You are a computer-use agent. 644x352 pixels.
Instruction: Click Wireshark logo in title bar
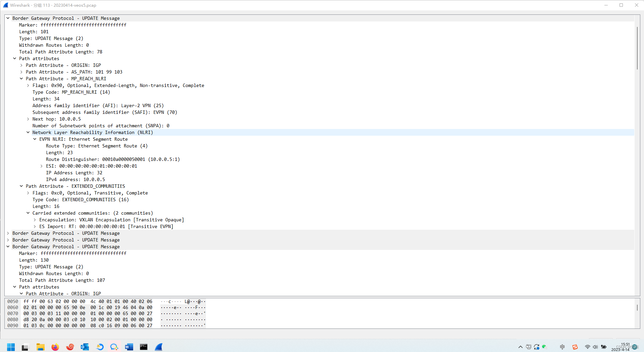(6, 5)
